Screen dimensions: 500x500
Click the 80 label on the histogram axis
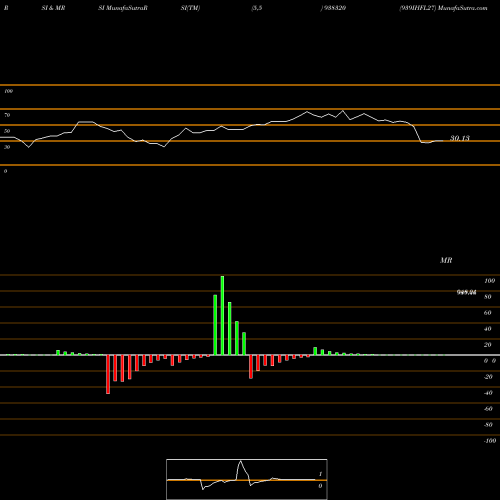click(488, 297)
